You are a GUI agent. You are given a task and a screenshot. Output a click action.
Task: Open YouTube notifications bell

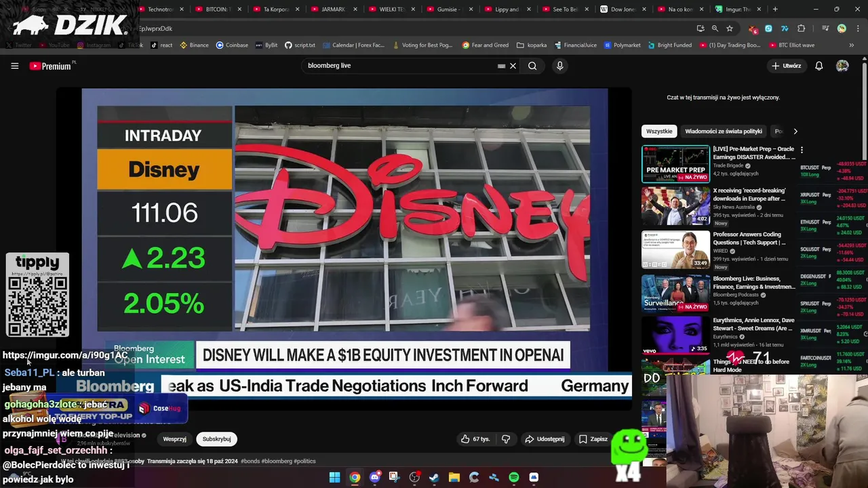coord(818,66)
